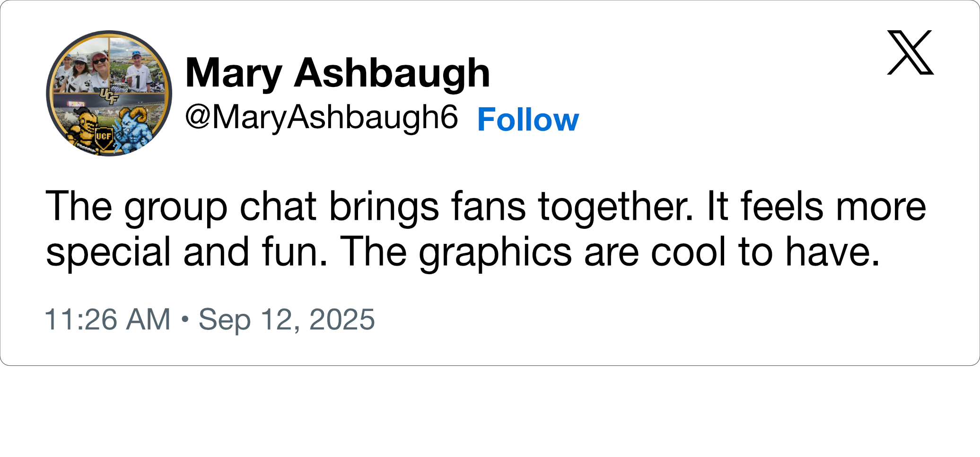Click "It feels more" in the tweet
The image size is (980, 457).
pos(816,207)
